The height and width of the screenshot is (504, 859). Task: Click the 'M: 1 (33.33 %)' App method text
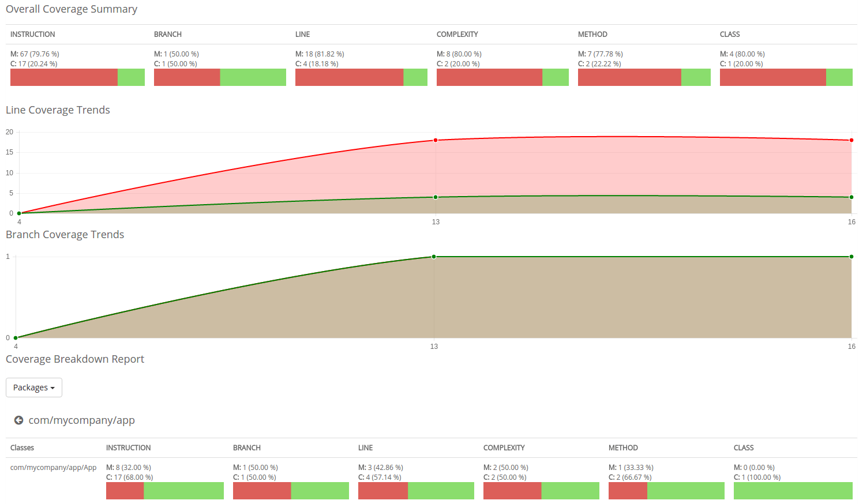(631, 468)
